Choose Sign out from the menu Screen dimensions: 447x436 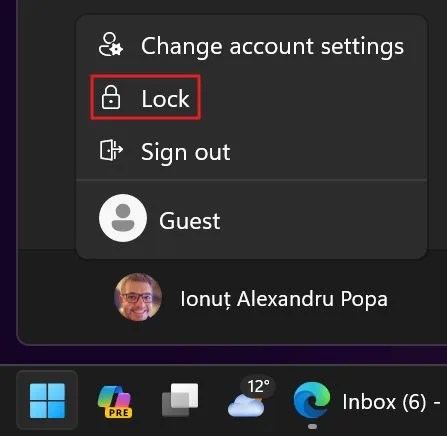(186, 152)
